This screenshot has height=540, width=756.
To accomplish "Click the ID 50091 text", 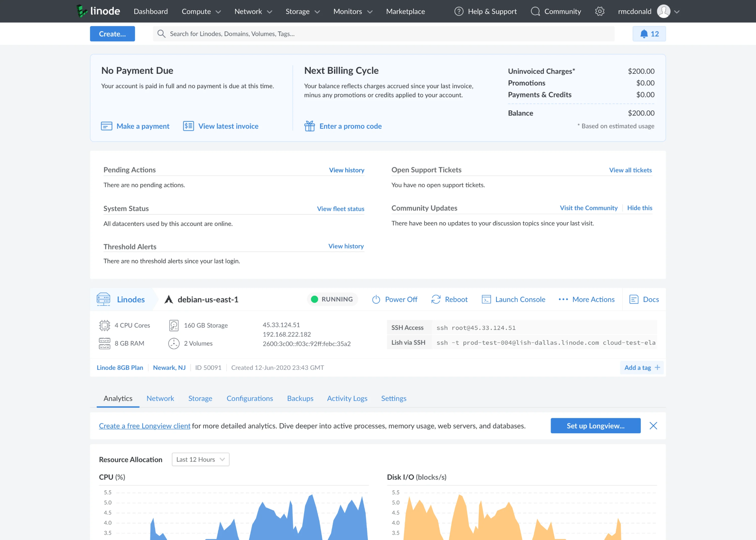I will (208, 368).
